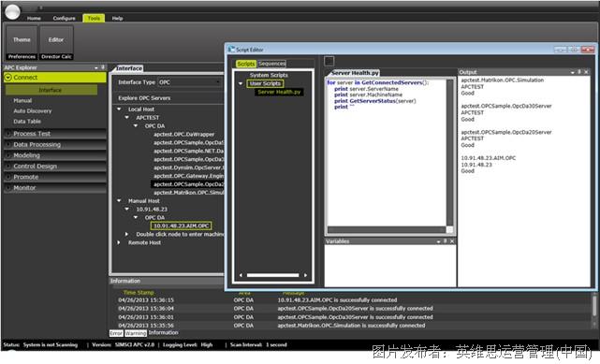Expand the Remote Host tree node
Viewport: 600px width, 364px height.
point(119,242)
